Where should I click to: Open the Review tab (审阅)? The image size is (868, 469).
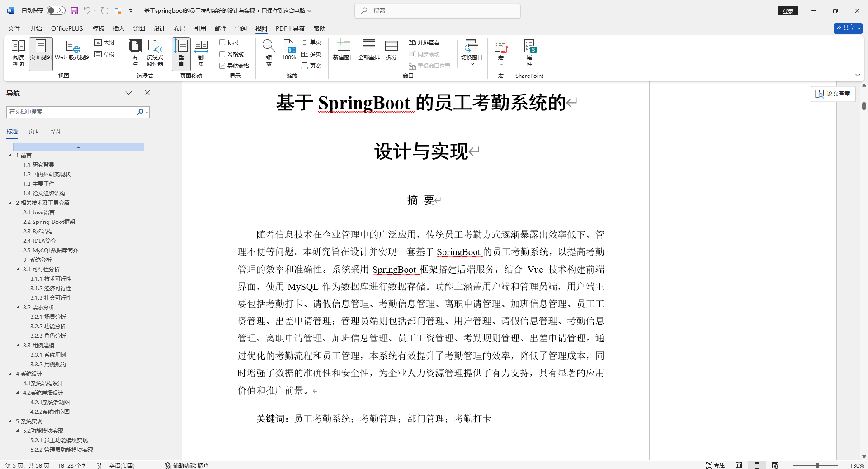(241, 28)
